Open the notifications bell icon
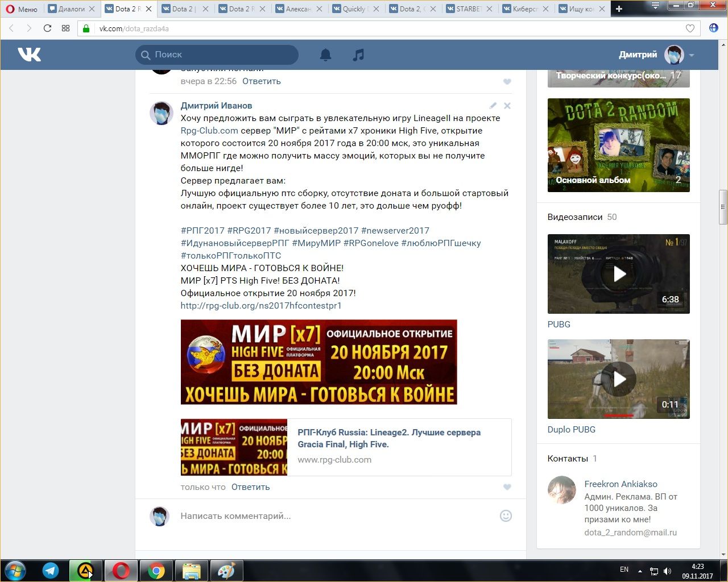 (325, 55)
